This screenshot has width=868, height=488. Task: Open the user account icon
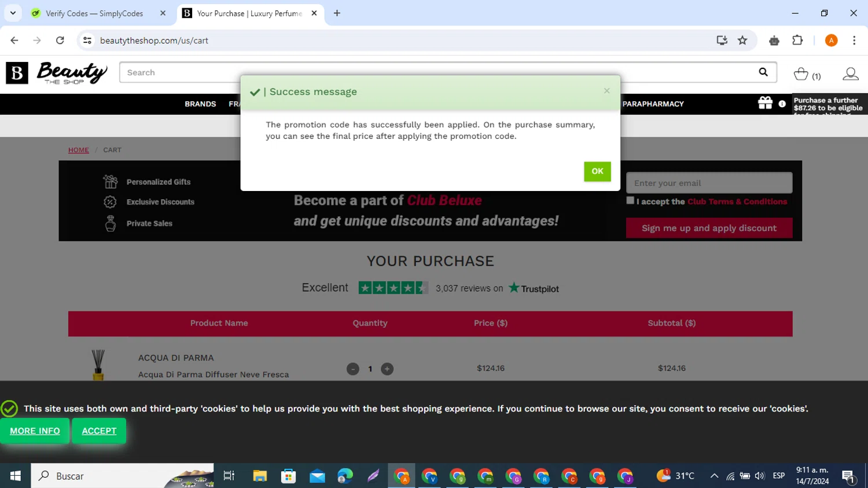pyautogui.click(x=850, y=74)
